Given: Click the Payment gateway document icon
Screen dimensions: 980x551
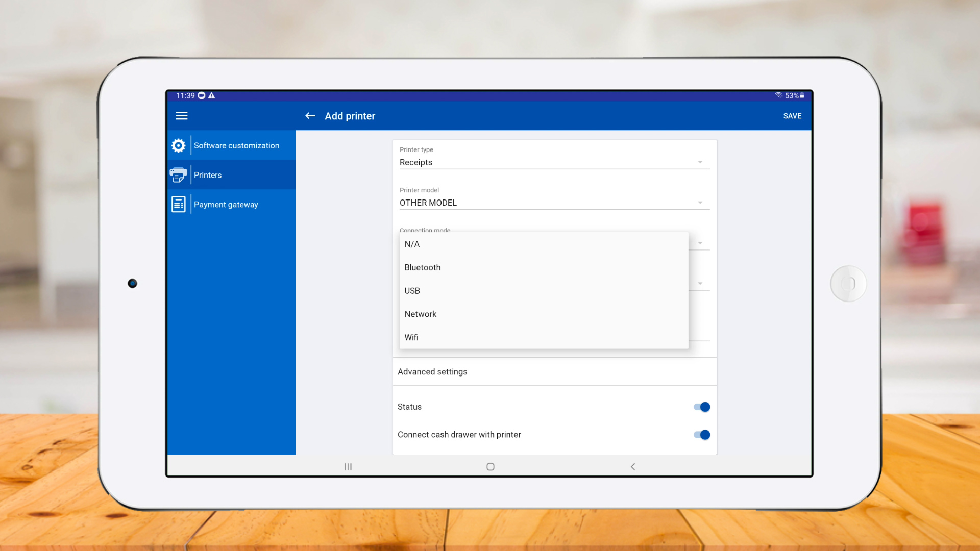Looking at the screenshot, I should 178,205.
